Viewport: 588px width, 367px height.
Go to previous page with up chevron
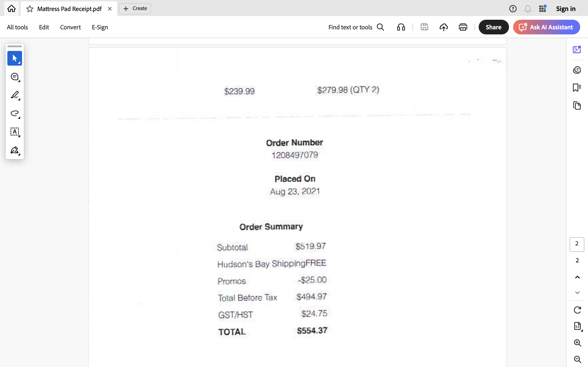point(577,277)
